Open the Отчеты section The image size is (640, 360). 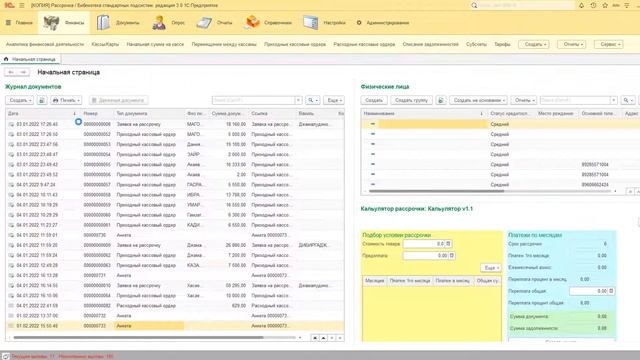click(x=214, y=23)
